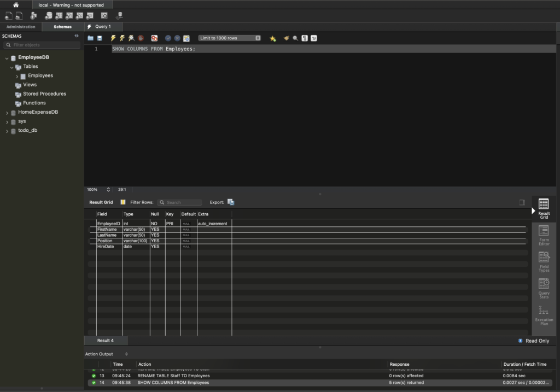The height and width of the screenshot is (392, 560).
Task: Export recordset using the Export icon
Action: pos(231,202)
